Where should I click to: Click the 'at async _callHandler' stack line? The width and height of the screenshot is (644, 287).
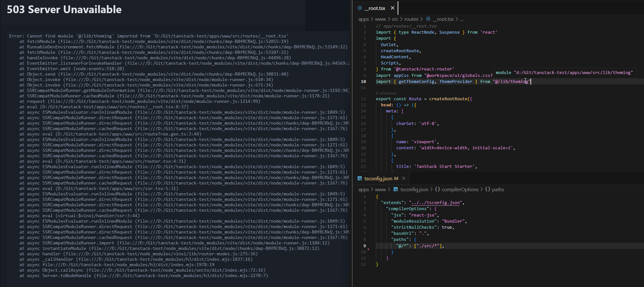[136, 259]
